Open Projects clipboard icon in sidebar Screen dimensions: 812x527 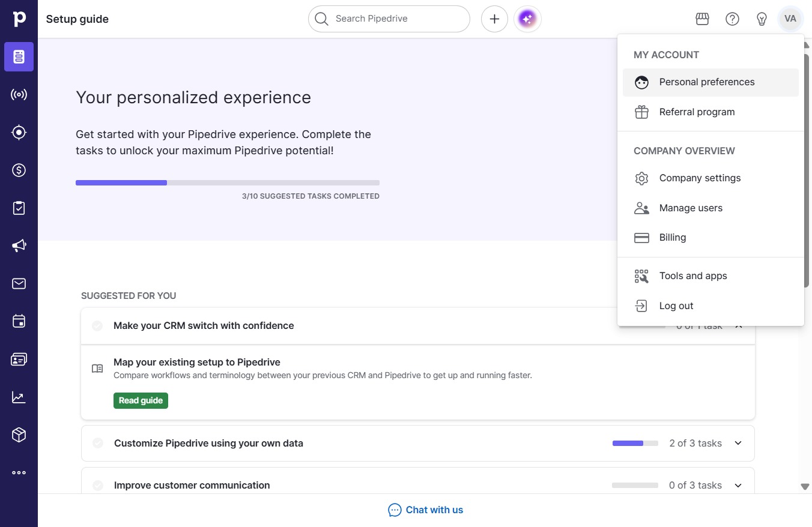tap(19, 208)
